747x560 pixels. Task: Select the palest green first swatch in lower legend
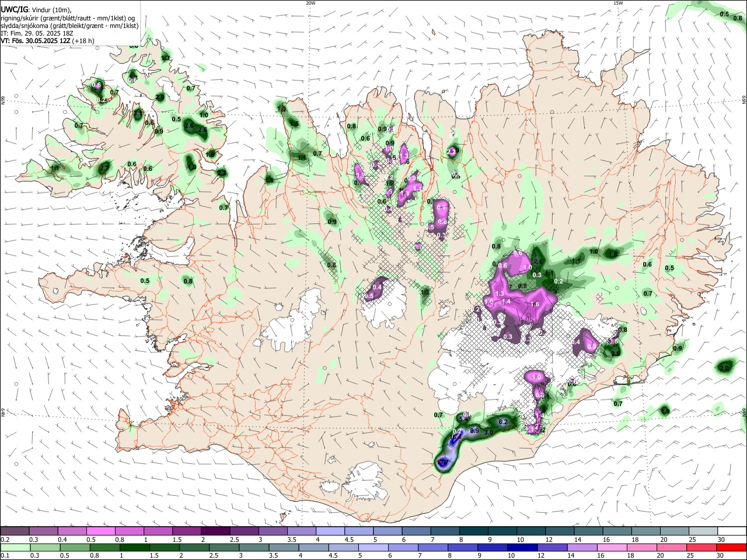pyautogui.click(x=15, y=548)
